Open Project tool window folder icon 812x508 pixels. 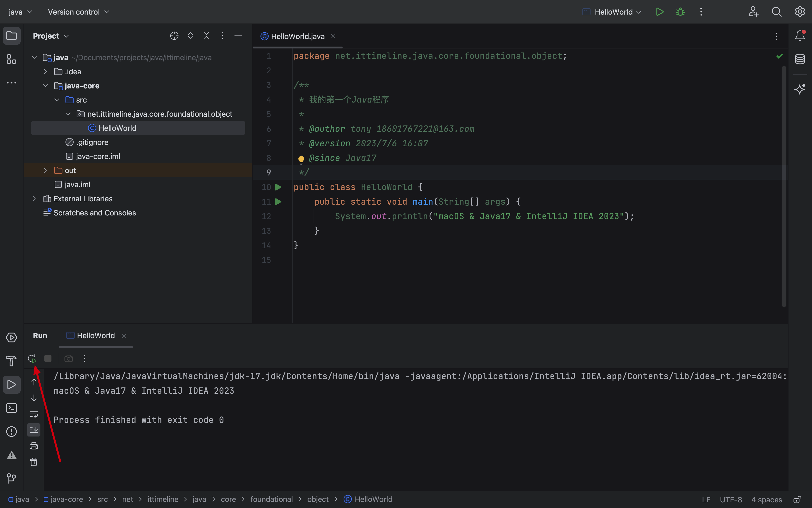click(12, 36)
